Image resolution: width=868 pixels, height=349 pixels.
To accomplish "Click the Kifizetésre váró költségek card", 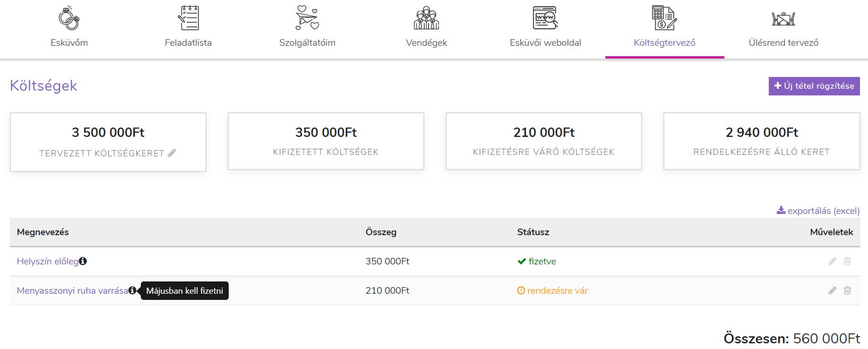I will click(x=544, y=141).
